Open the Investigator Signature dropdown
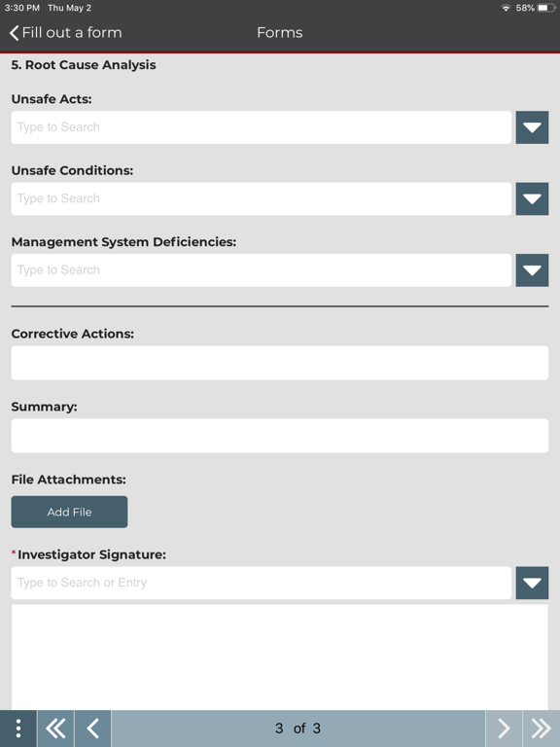 tap(532, 583)
